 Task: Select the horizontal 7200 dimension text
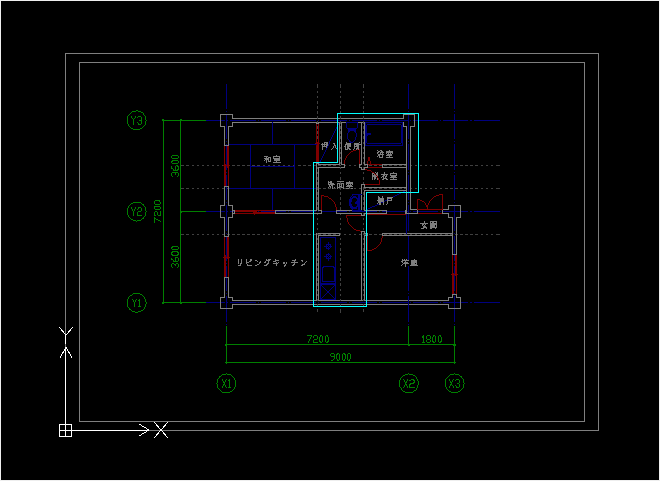click(x=318, y=339)
